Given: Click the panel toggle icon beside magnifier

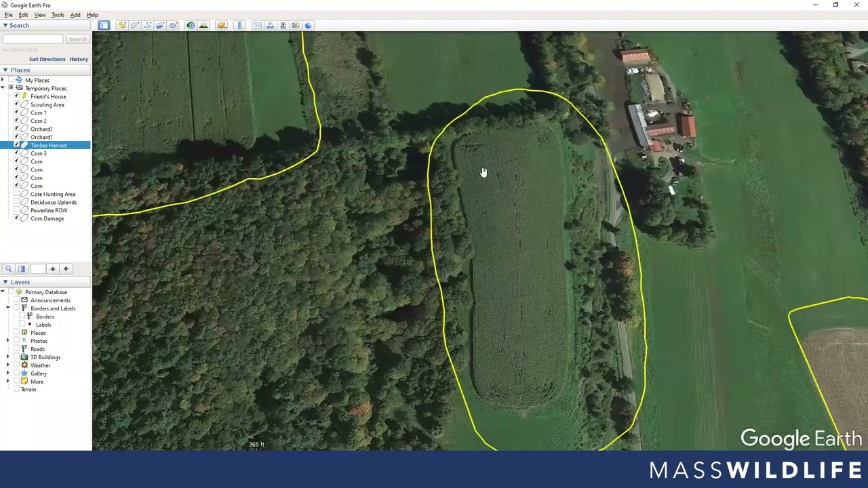Looking at the screenshot, I should click(22, 269).
